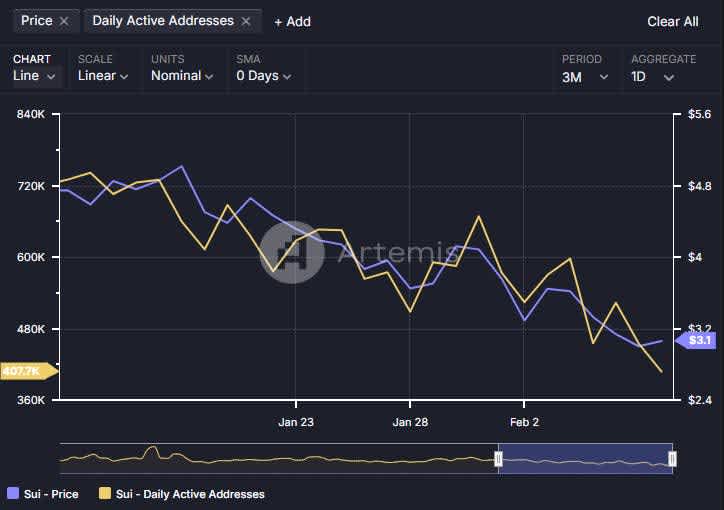Click the $4 right axis label
Viewport: 724px width, 510px height.
pos(695,257)
